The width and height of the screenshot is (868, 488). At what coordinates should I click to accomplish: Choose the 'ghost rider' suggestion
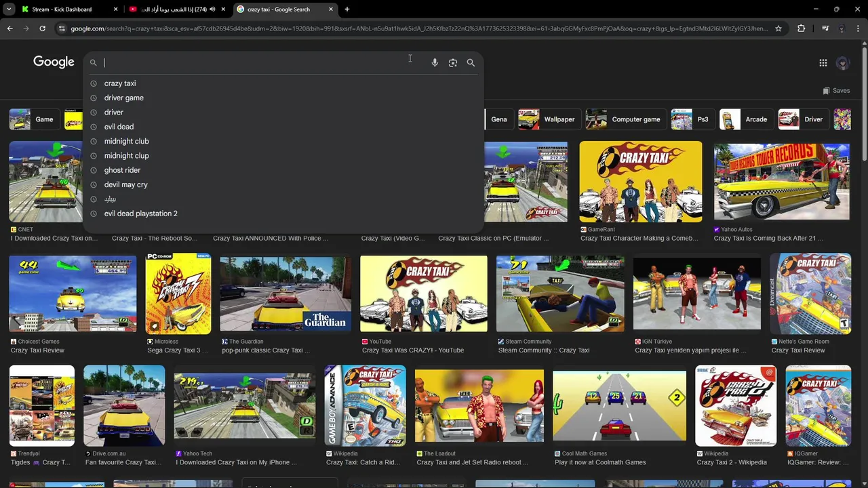[122, 170]
